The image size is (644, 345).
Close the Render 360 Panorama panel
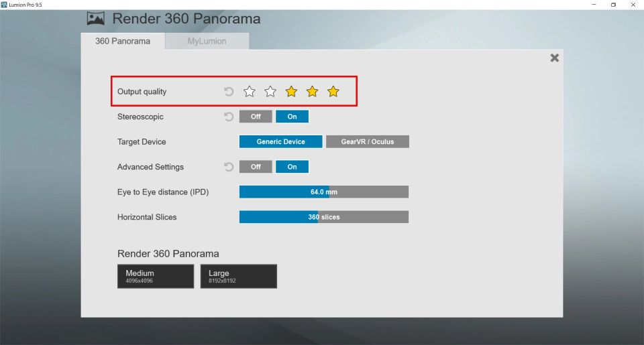coord(554,58)
